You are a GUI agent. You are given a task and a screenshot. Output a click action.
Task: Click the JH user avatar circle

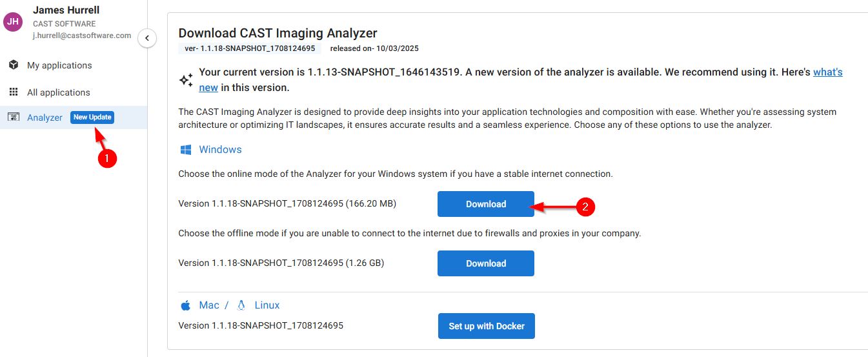[13, 21]
